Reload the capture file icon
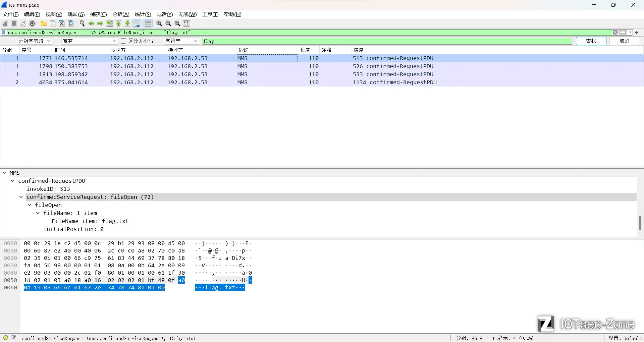The width and height of the screenshot is (644, 342). (x=71, y=23)
